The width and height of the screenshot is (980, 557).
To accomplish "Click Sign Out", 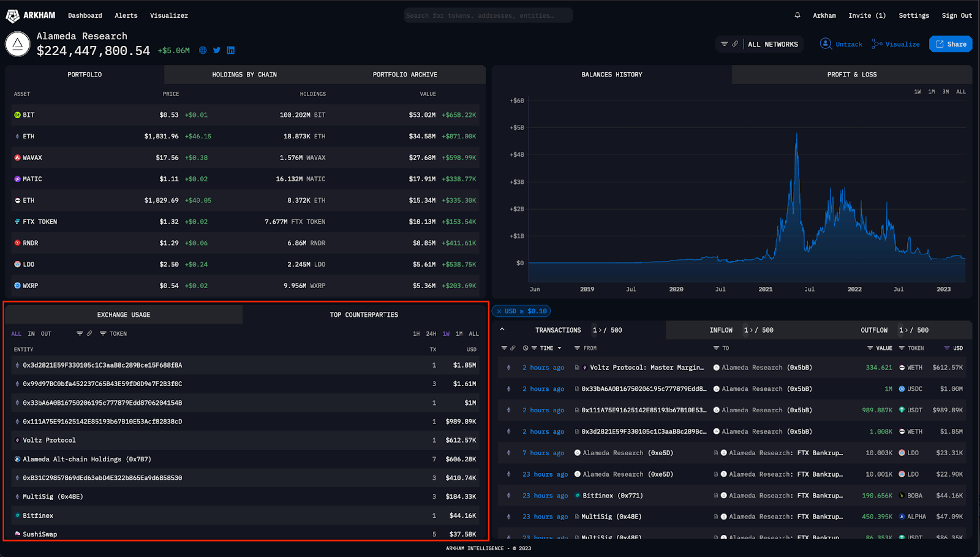I will tap(957, 15).
